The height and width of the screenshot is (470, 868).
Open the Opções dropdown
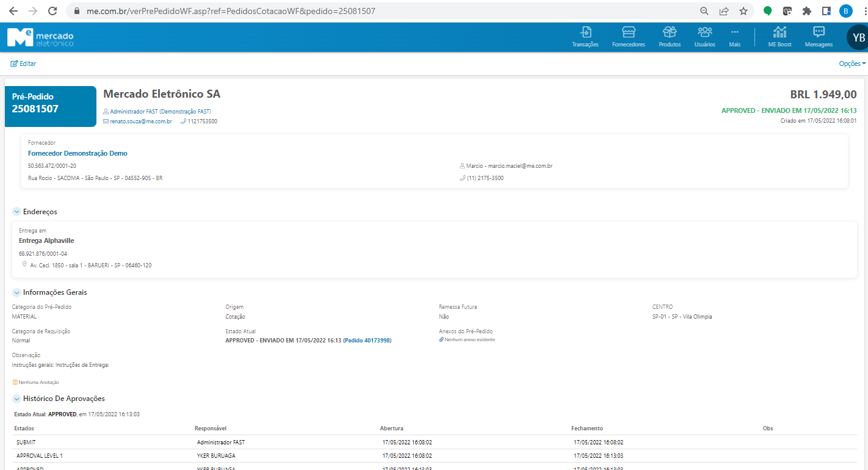click(852, 63)
